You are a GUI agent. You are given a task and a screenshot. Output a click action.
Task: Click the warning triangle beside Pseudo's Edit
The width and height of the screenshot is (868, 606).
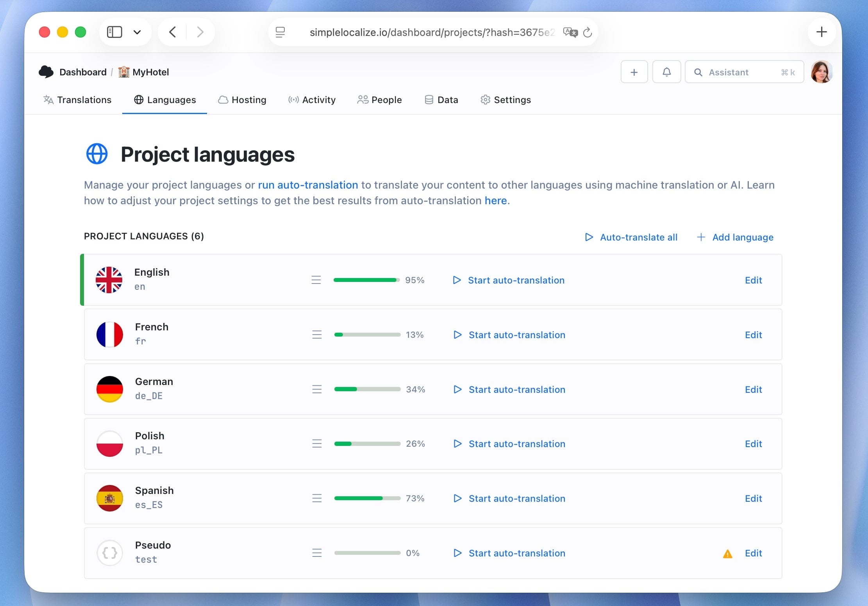[x=727, y=553]
